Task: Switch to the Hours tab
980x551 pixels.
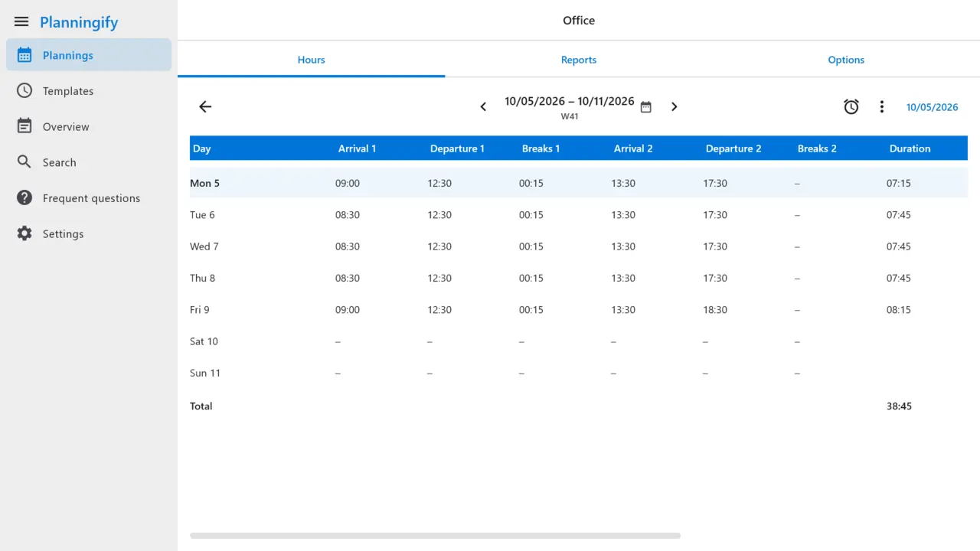Action: point(312,60)
